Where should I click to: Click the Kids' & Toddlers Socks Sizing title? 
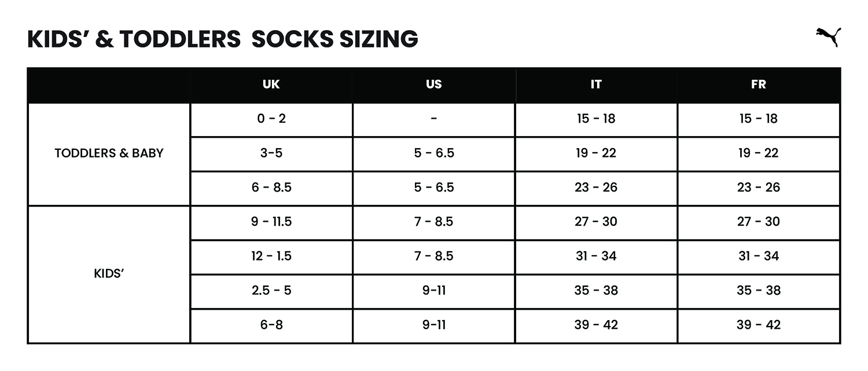click(223, 39)
